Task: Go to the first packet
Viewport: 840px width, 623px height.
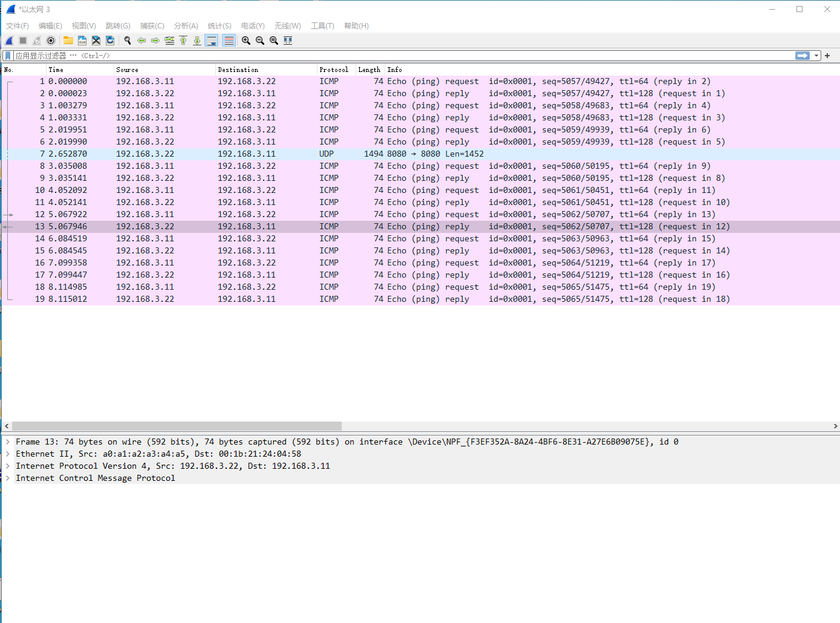Action: coord(183,41)
